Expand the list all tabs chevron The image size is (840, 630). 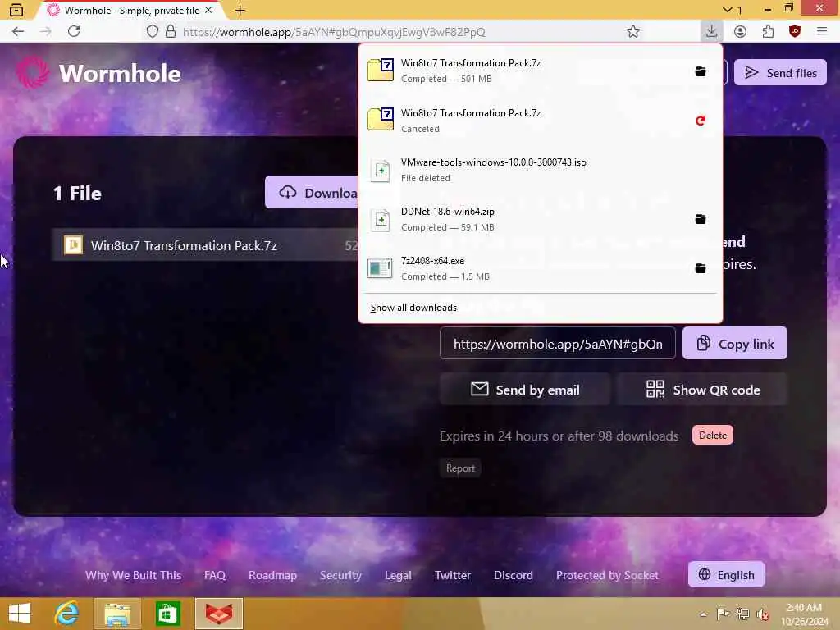[732, 10]
